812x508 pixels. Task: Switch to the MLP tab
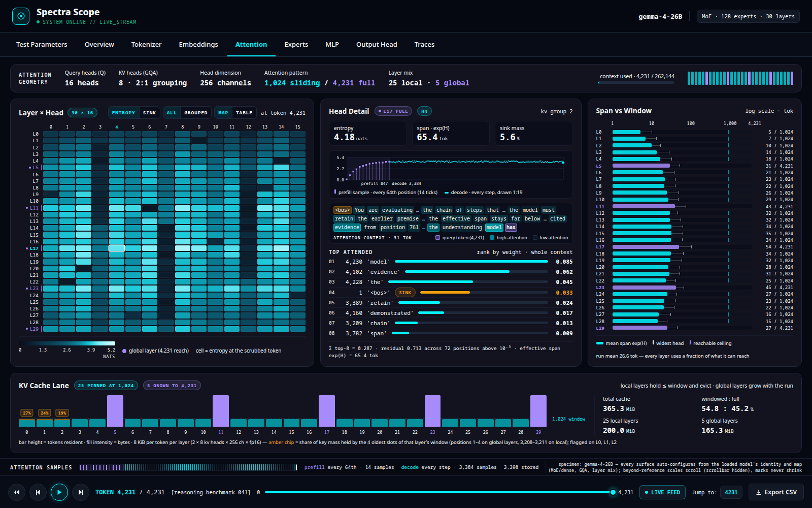tap(332, 45)
